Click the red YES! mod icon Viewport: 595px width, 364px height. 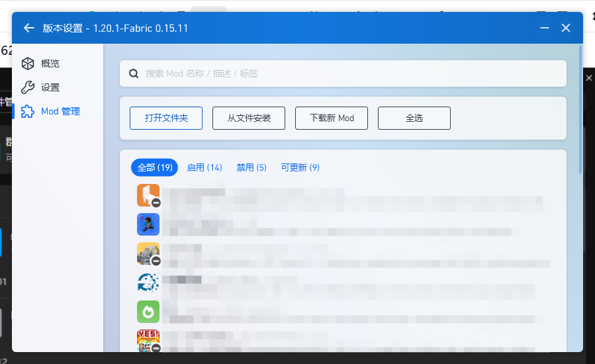coord(148,340)
